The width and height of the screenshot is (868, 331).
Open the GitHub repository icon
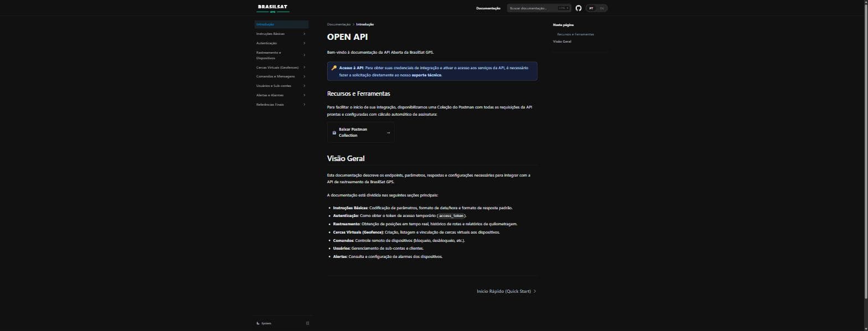[578, 8]
